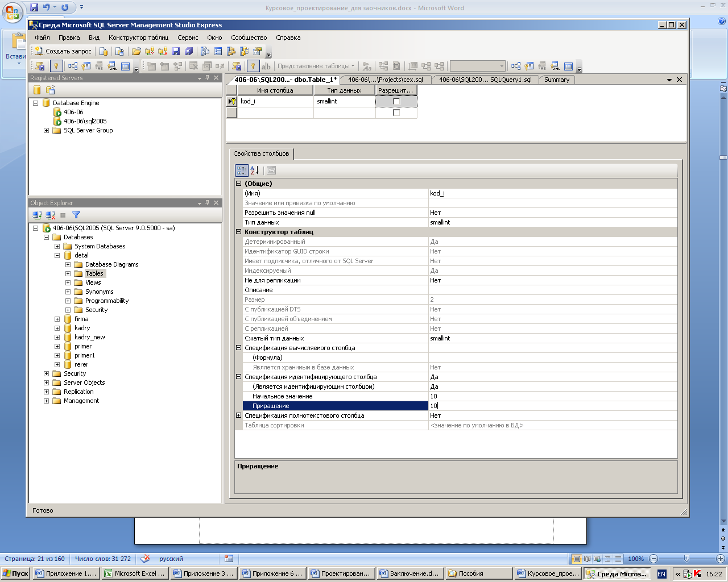Image resolution: width=728 pixels, height=582 pixels.
Task: Collapse the (Общие) property category
Action: (x=239, y=184)
